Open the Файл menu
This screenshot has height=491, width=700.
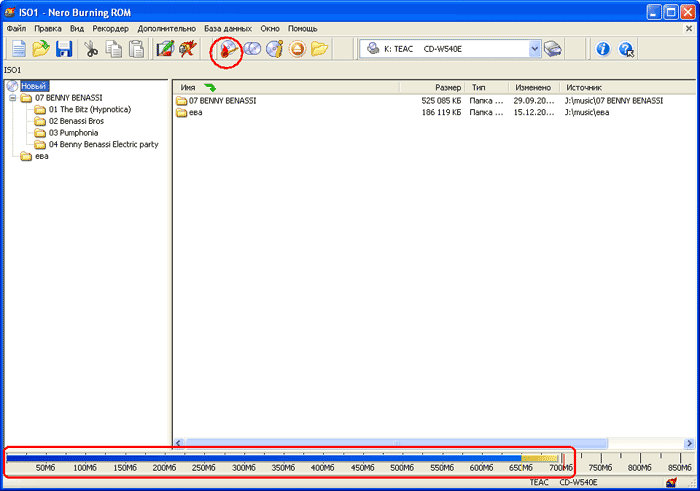[16, 29]
